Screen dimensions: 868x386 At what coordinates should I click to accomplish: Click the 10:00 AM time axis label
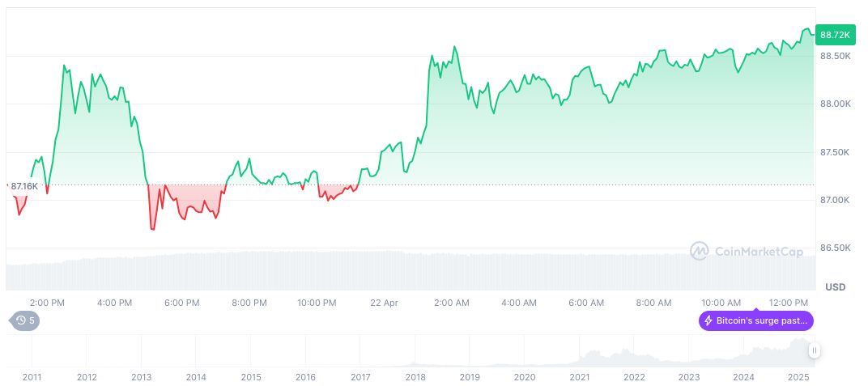click(x=721, y=303)
